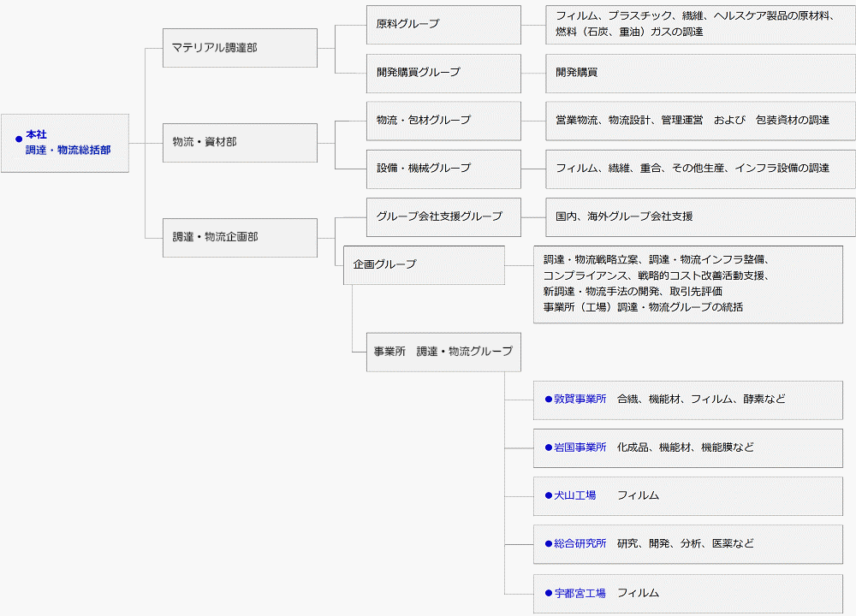Screen dimensions: 856x616
Task: Click the 国内、海外グループ会社支援 description
Action: coord(624,216)
